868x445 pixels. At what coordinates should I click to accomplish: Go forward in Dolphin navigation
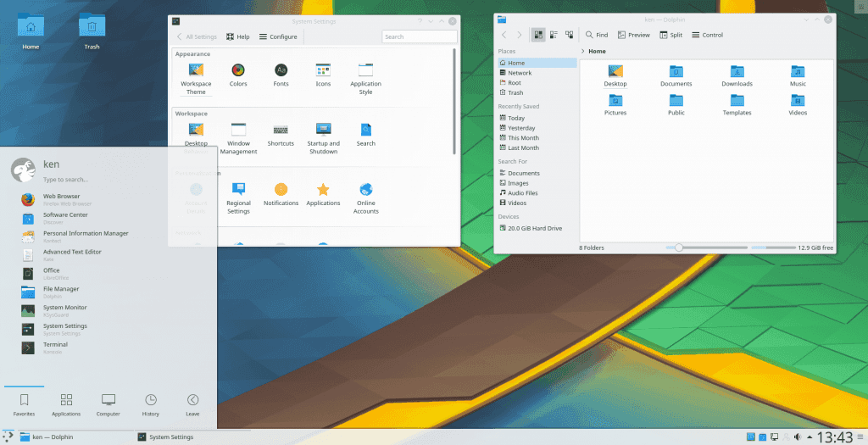click(x=520, y=35)
